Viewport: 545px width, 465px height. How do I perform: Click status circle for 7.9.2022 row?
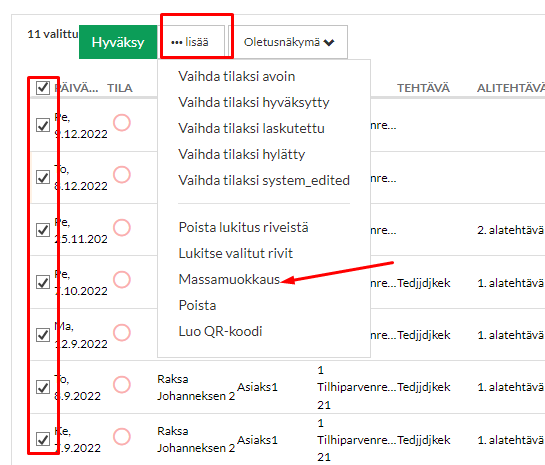point(122,437)
